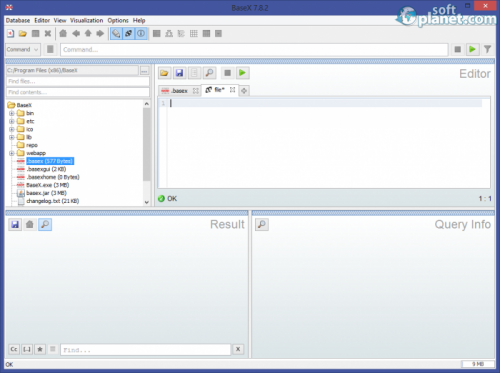Toggle real-time filter funnel icon
500x373 pixels.
(x=487, y=49)
